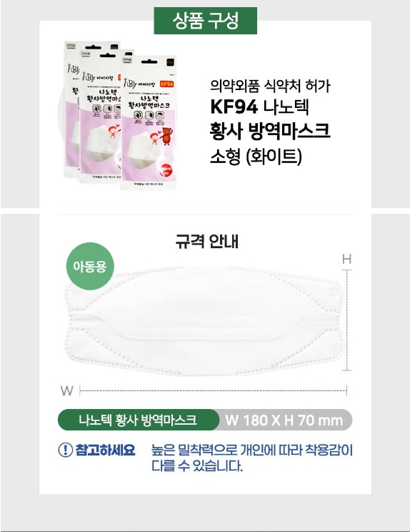Click the 황사 방역마스크 bold title line

point(270,132)
